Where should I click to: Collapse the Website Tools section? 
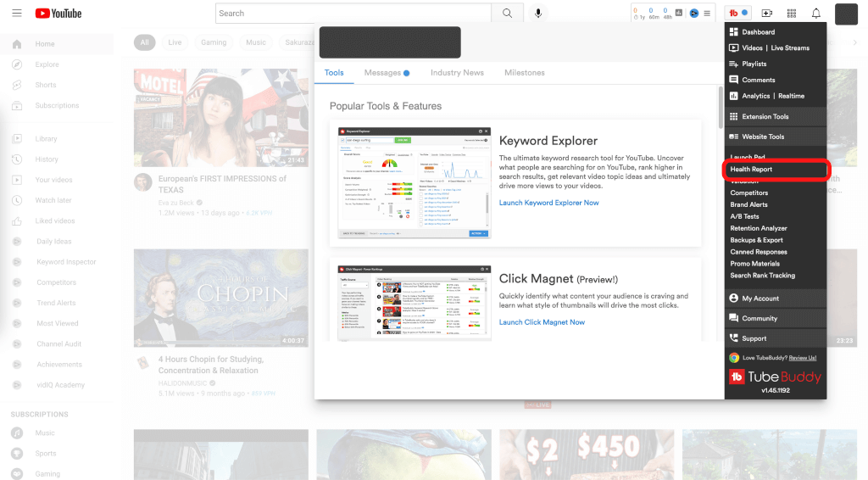pos(763,137)
